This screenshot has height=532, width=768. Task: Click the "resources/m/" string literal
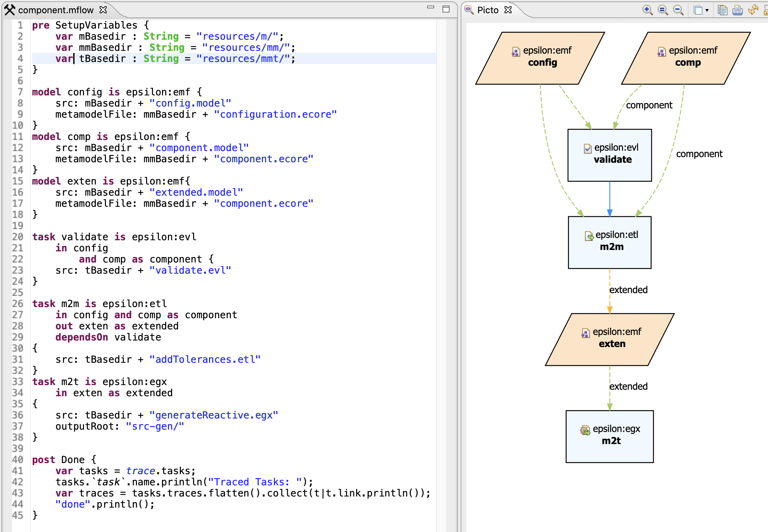point(237,36)
